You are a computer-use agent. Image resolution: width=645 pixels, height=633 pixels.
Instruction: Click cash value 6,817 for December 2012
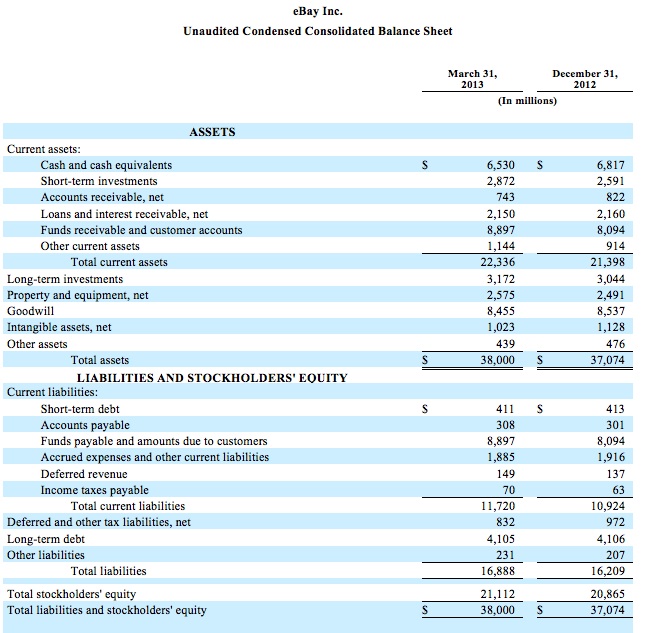point(611,165)
